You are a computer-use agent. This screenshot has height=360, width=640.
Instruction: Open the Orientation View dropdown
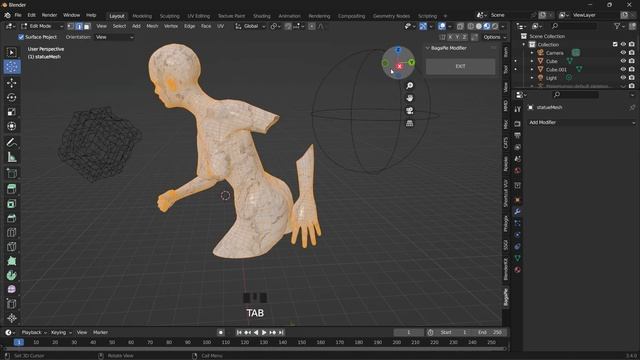click(114, 37)
